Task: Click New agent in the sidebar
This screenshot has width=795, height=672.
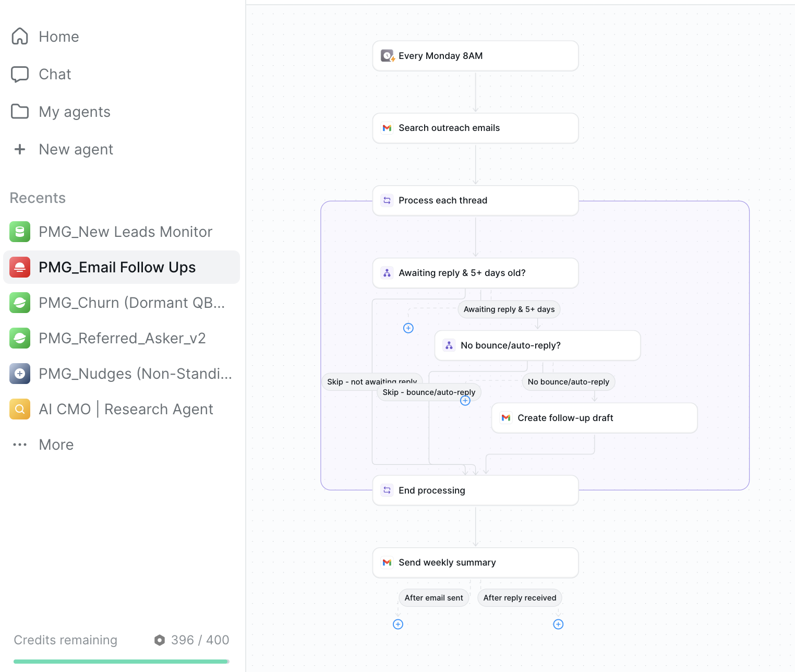Action: click(x=75, y=149)
